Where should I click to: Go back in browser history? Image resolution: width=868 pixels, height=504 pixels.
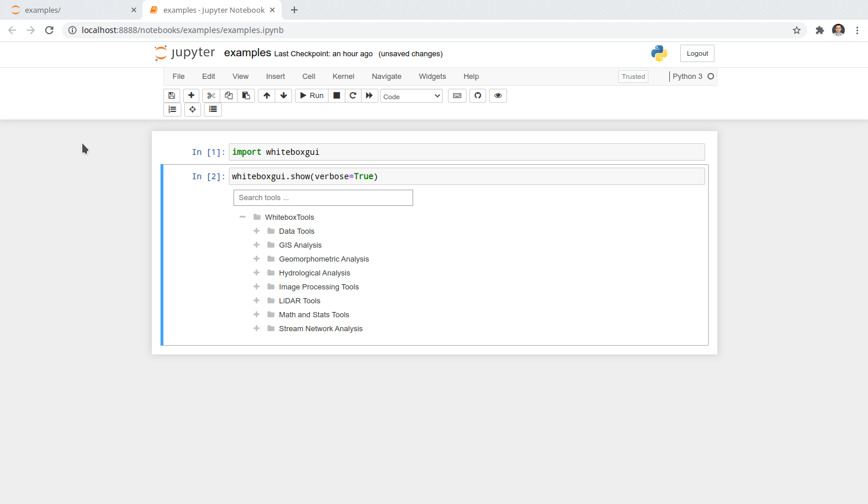tap(12, 30)
